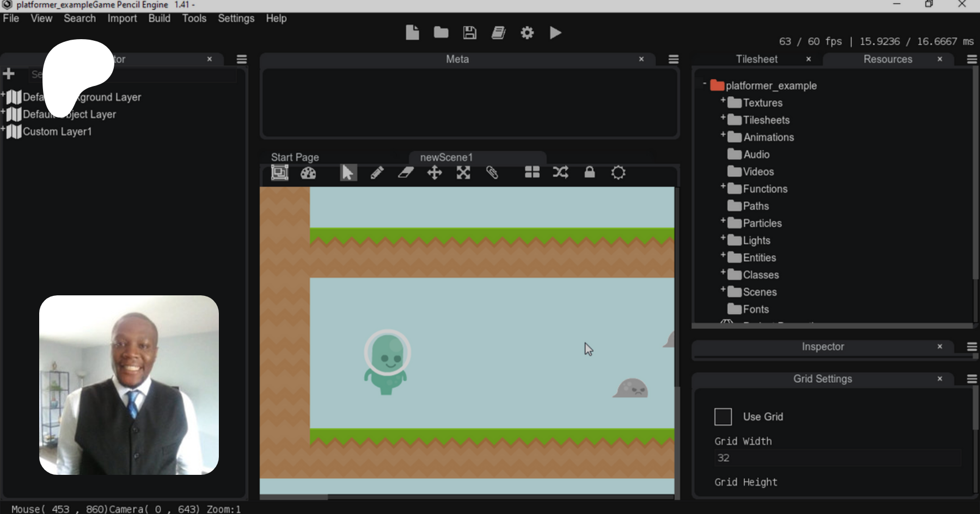Expand the Entities folder in Resources
The height and width of the screenshot is (514, 980).
(x=723, y=256)
